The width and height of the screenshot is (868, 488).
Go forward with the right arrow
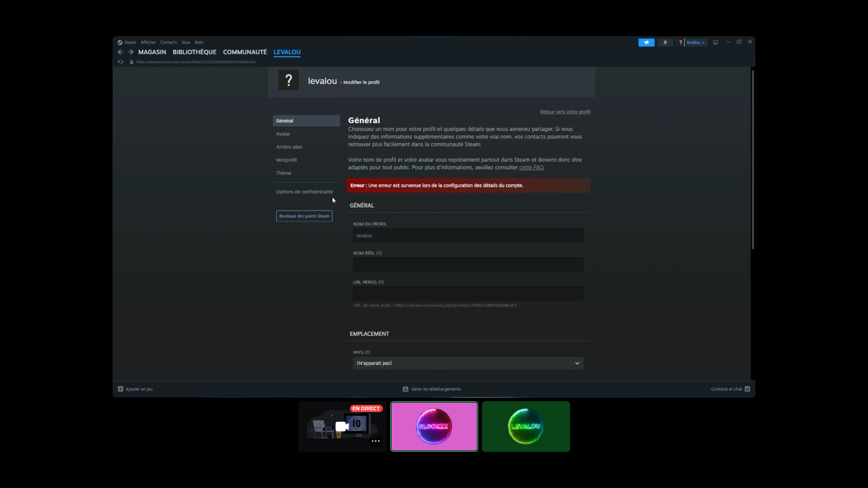pos(131,52)
